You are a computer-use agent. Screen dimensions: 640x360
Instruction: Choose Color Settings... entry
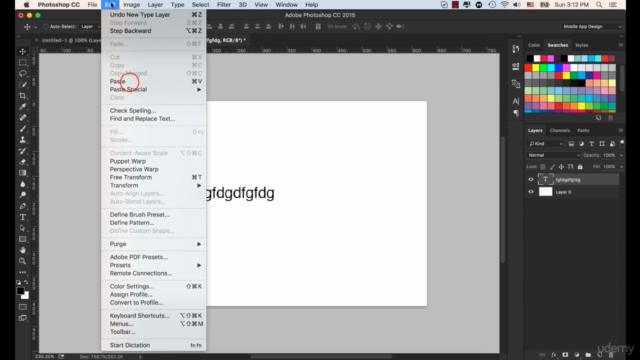point(153,287)
